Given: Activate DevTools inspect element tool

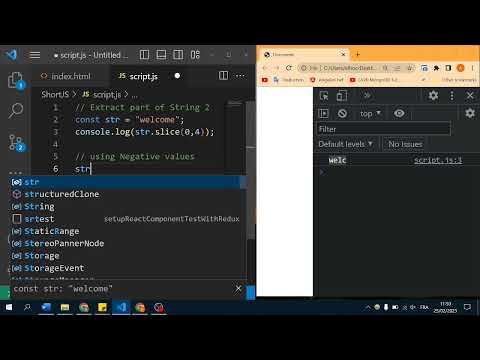Looking at the screenshot, I should coord(324,96).
